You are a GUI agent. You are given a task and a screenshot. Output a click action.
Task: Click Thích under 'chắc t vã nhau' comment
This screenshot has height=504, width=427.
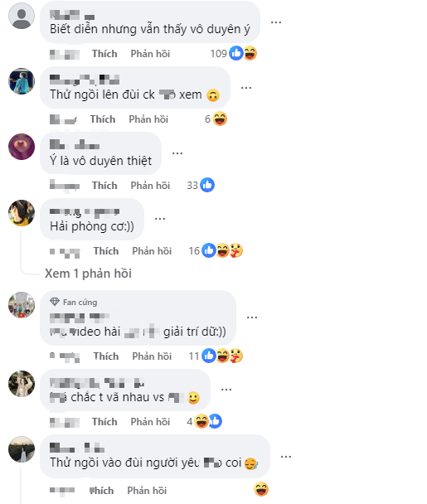pyautogui.click(x=104, y=422)
